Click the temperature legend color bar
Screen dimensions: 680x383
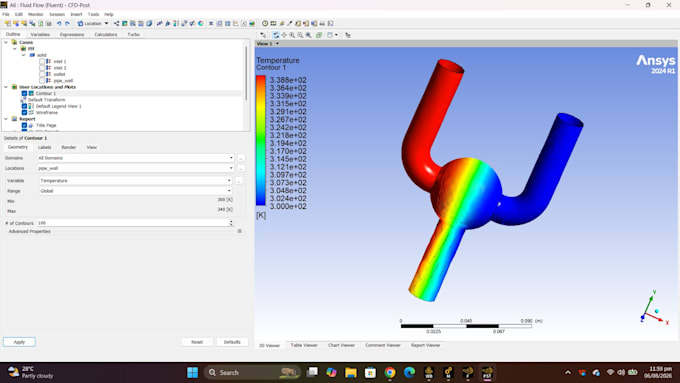pos(261,140)
